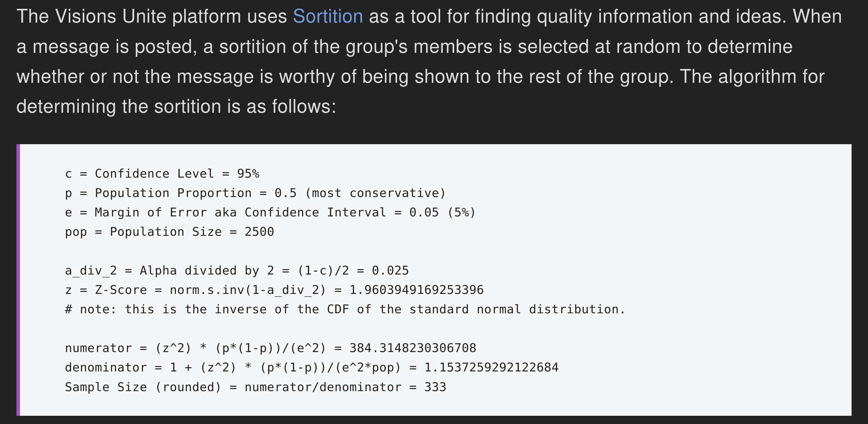Viewport: 868px width, 424px height.
Task: Click the 'pop = Population Size = 2500' line
Action: [169, 232]
